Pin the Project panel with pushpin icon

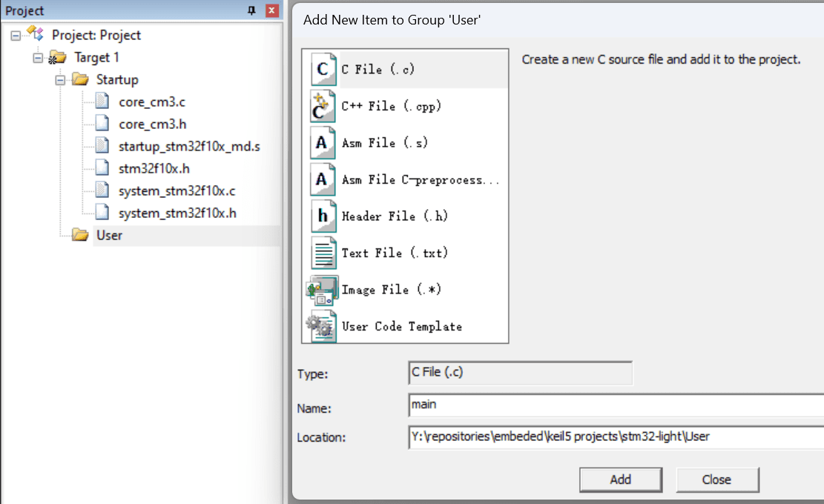coord(251,10)
